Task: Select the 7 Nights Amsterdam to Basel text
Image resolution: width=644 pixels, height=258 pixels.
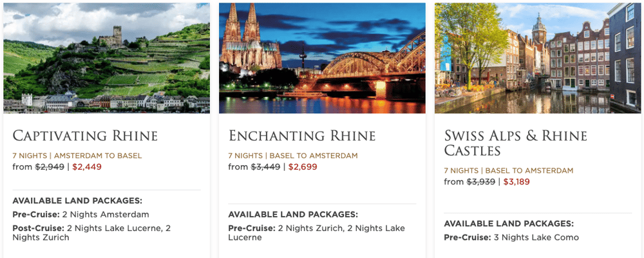Action: (x=77, y=156)
